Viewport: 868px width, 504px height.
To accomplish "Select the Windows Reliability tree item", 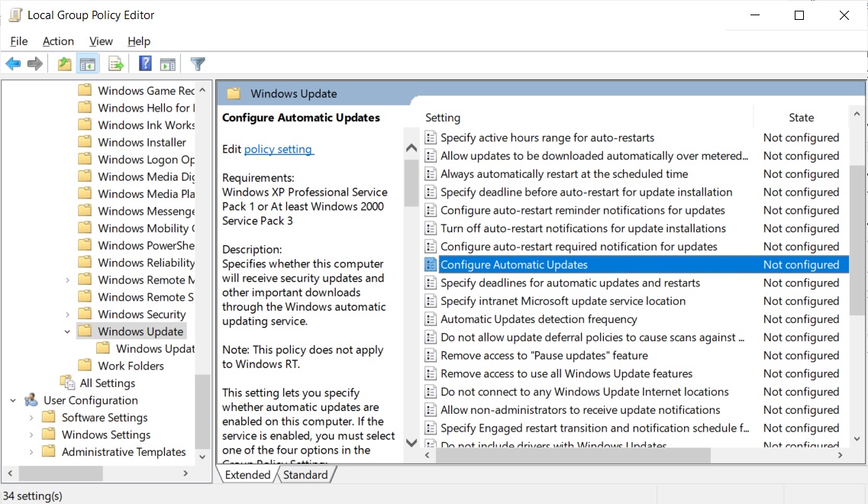I will click(x=146, y=262).
